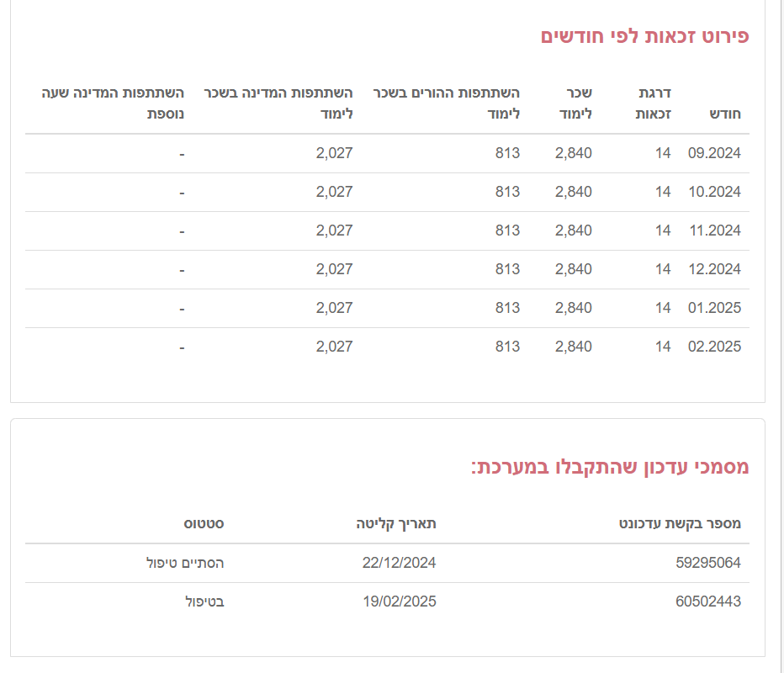
Task: Click the חודש column header
Action: (x=725, y=114)
